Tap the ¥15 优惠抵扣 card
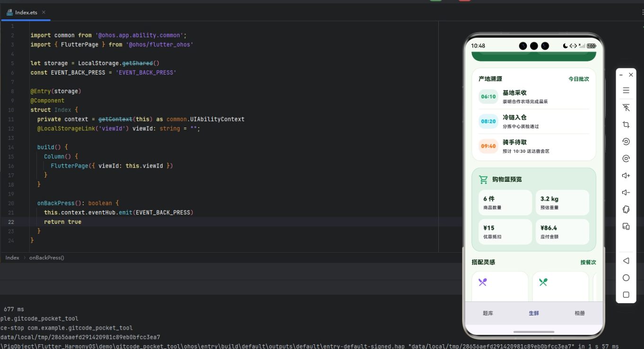 click(505, 232)
